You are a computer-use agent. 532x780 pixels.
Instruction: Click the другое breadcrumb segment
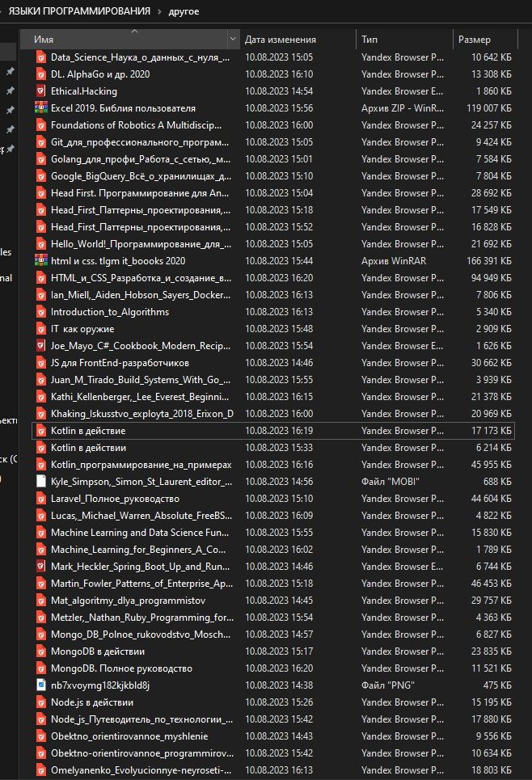pos(184,11)
